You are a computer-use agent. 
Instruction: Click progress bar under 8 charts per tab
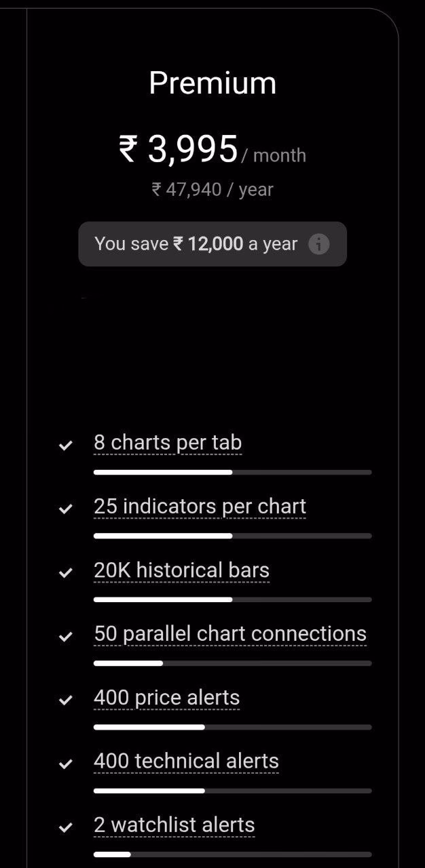(x=232, y=472)
